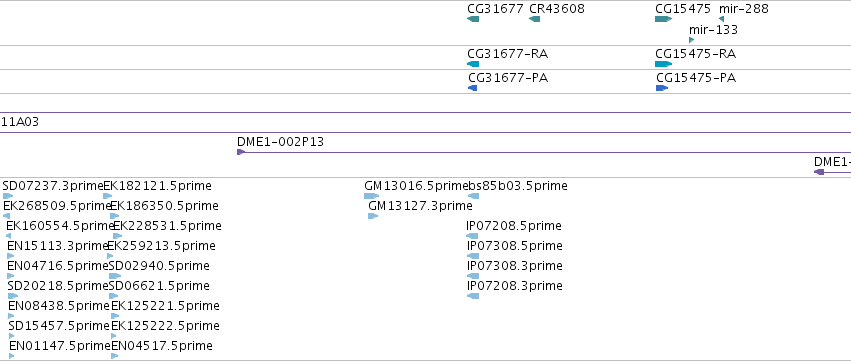Open the CG31677-PA label
This screenshot has width=851, height=361.
point(507,78)
